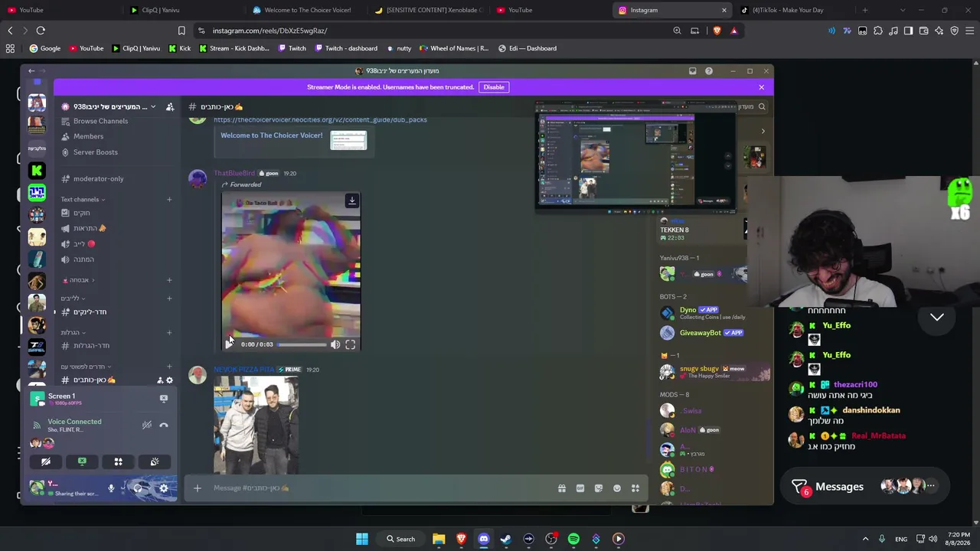Viewport: 980px width, 551px height.
Task: Open the Brave Shields icon in address bar
Action: 717,31
